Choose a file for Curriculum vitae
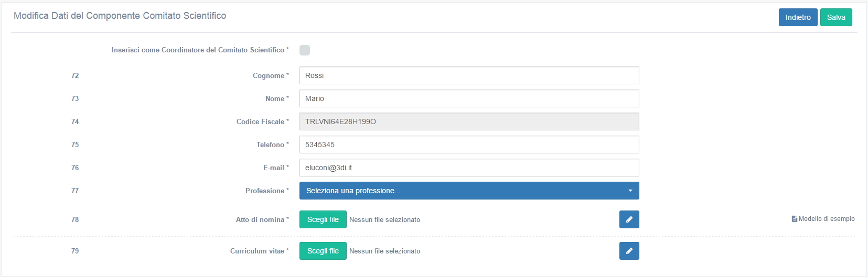 323,251
